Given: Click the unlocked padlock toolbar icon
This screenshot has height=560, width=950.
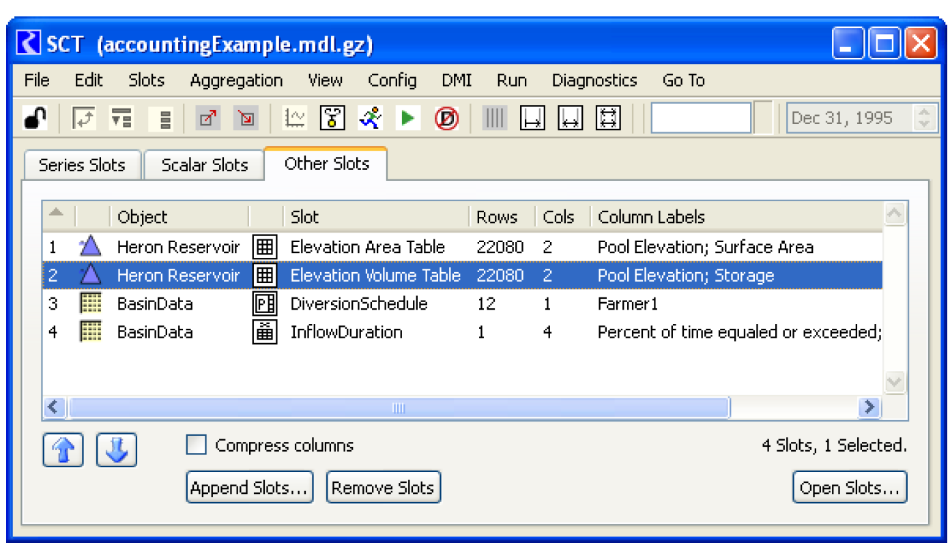Looking at the screenshot, I should pyautogui.click(x=35, y=119).
